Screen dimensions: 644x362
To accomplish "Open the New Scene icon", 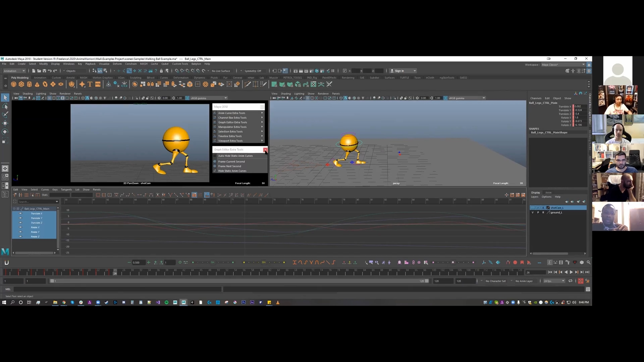I will point(34,71).
